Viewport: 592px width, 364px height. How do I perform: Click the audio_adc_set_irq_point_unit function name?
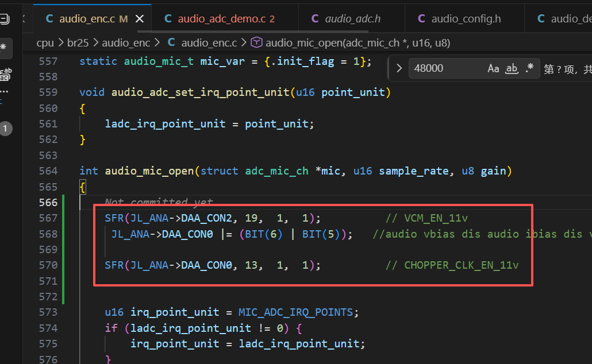(x=200, y=92)
